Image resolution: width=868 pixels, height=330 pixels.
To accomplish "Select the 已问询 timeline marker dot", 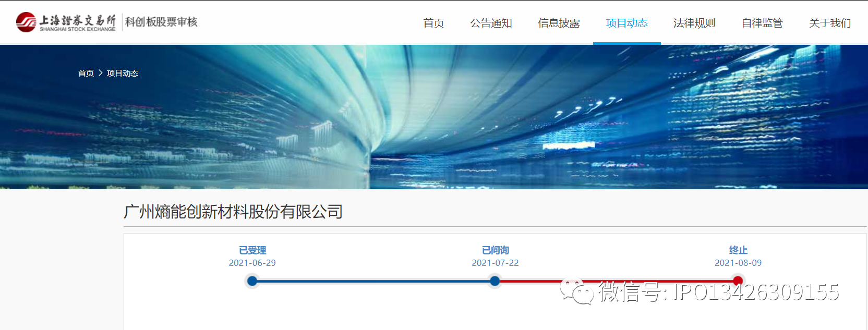I will click(x=495, y=281).
